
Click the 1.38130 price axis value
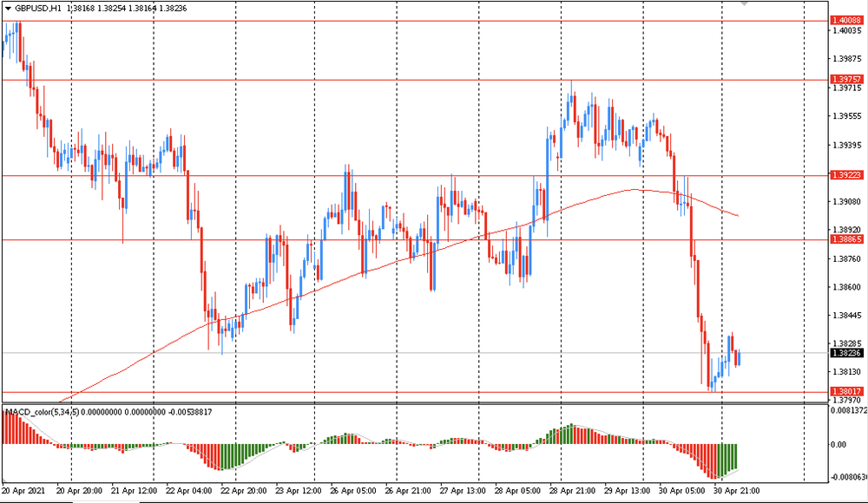pos(847,372)
